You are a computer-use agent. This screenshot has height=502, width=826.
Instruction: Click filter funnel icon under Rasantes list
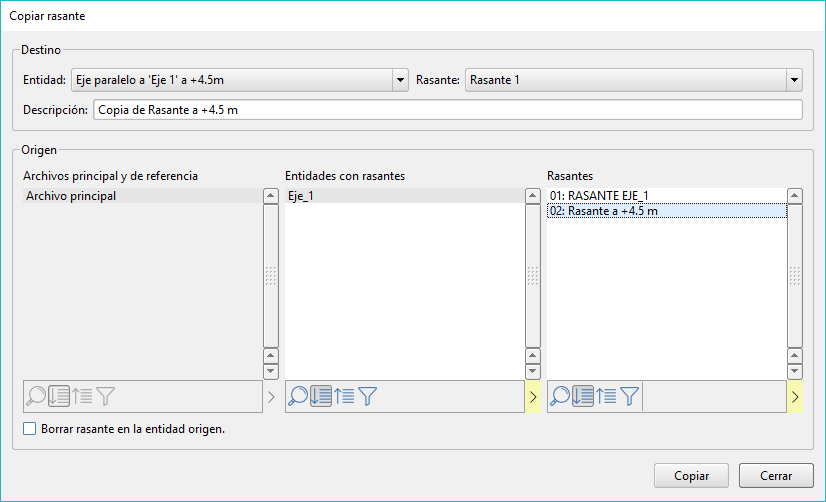pyautogui.click(x=629, y=396)
